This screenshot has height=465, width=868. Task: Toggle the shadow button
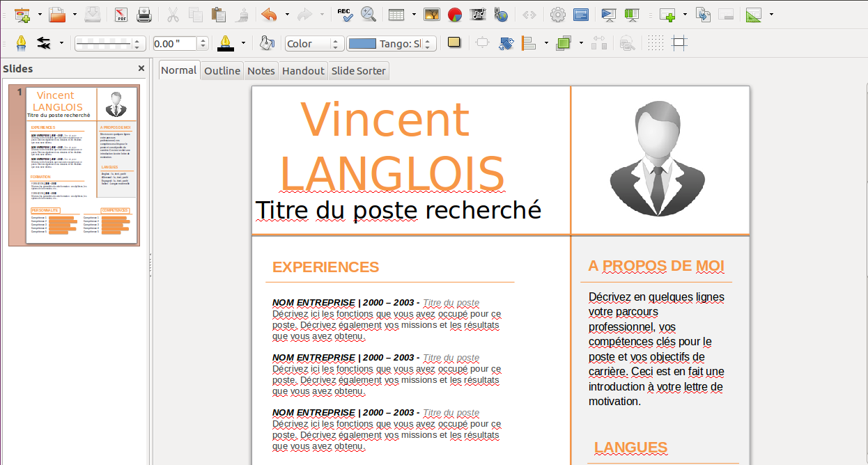point(454,43)
